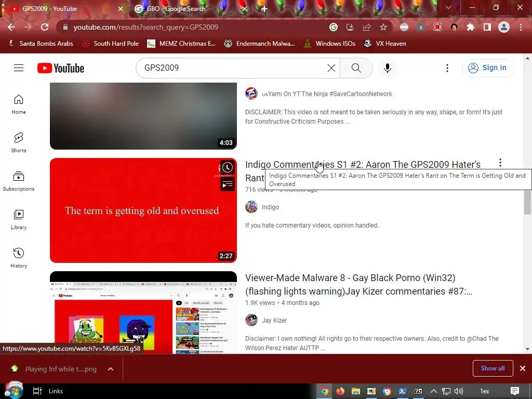Open YouTube settings three-dot menu
The height and width of the screenshot is (399, 532).
pos(447,68)
